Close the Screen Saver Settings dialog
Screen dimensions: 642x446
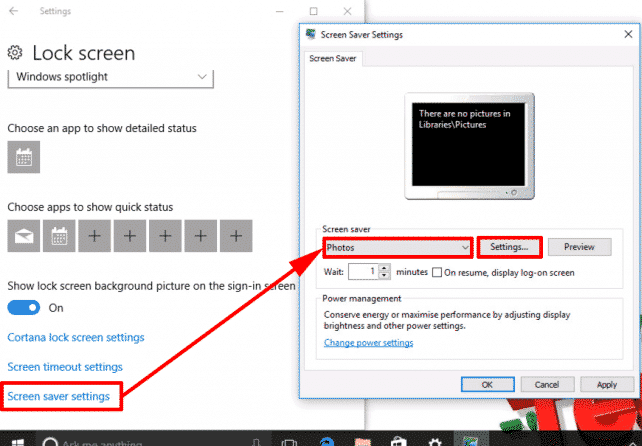pyautogui.click(x=628, y=34)
